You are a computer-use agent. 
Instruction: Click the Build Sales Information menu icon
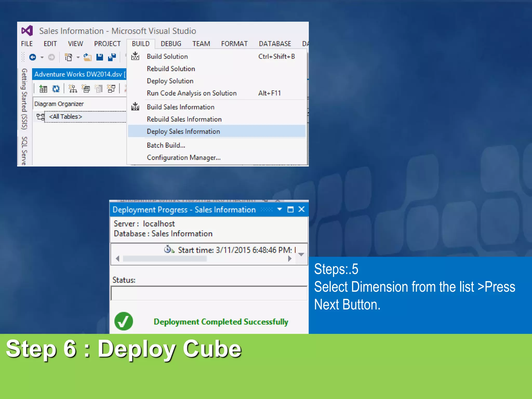[135, 107]
